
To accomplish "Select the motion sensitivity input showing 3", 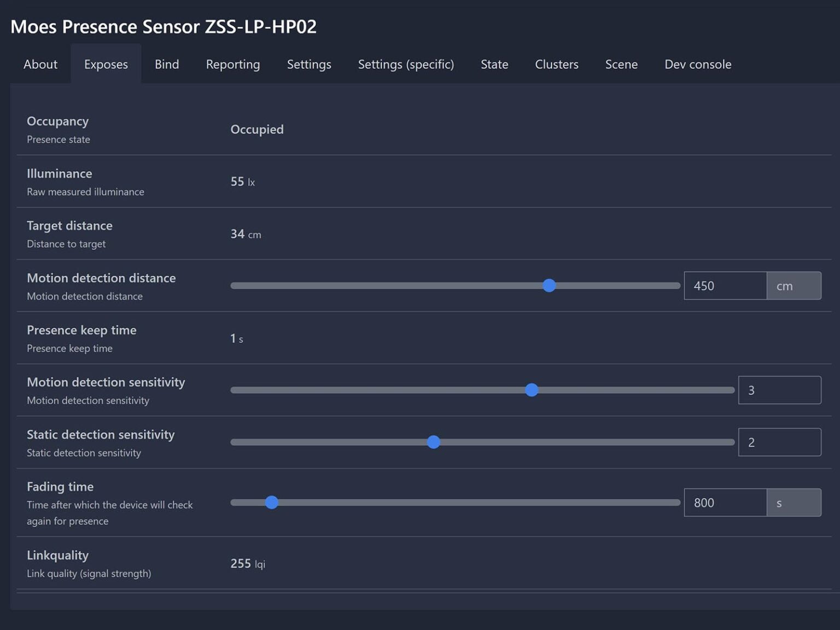I will (x=779, y=390).
